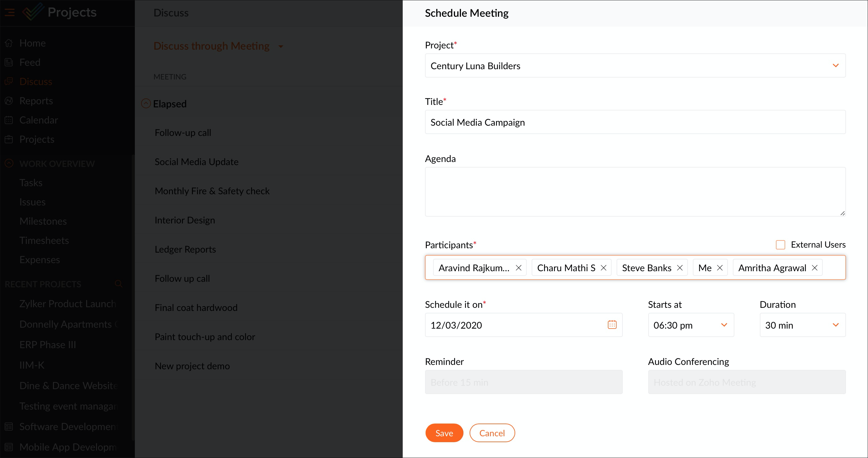The image size is (868, 458).
Task: Remove Aravind Rajkumar from participants
Action: (x=519, y=268)
